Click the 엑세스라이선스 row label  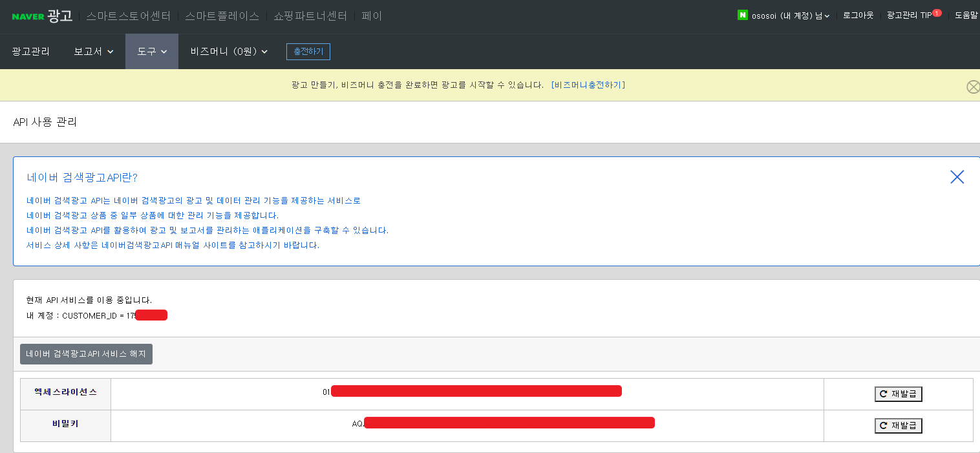66,392
